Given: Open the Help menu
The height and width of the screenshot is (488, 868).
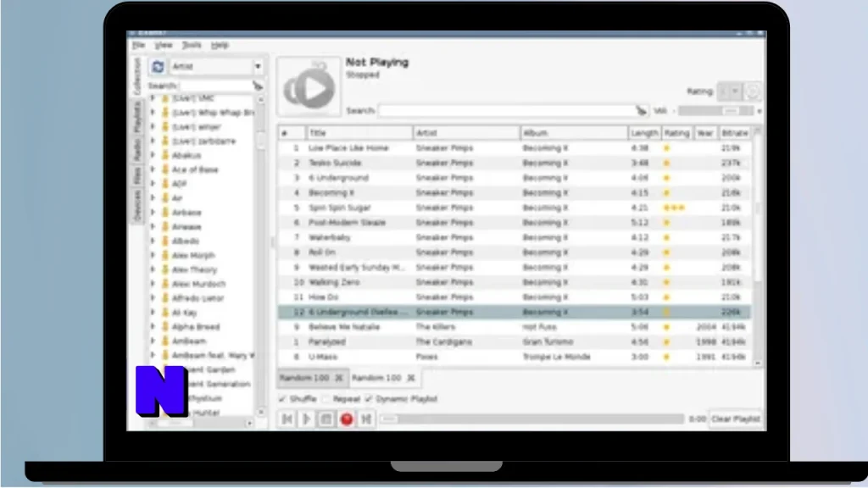Looking at the screenshot, I should coord(220,45).
